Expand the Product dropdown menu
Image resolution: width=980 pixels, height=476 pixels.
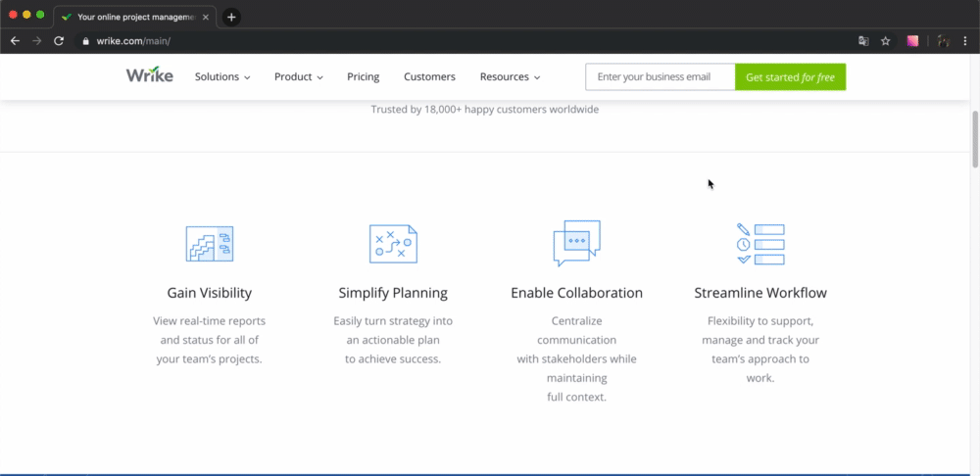298,76
